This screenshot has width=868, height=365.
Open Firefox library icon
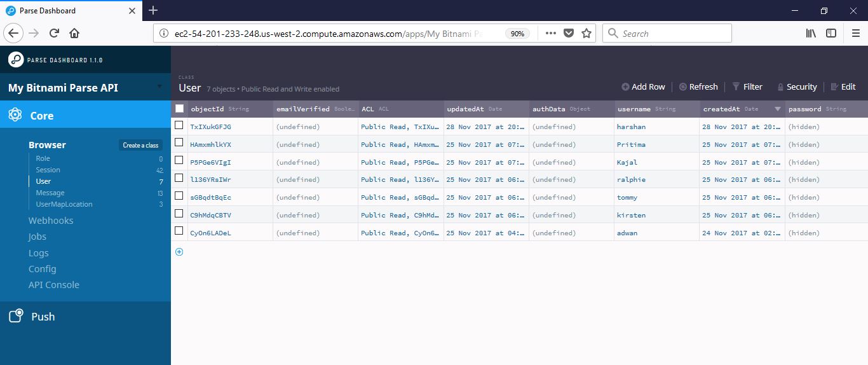[x=811, y=33]
